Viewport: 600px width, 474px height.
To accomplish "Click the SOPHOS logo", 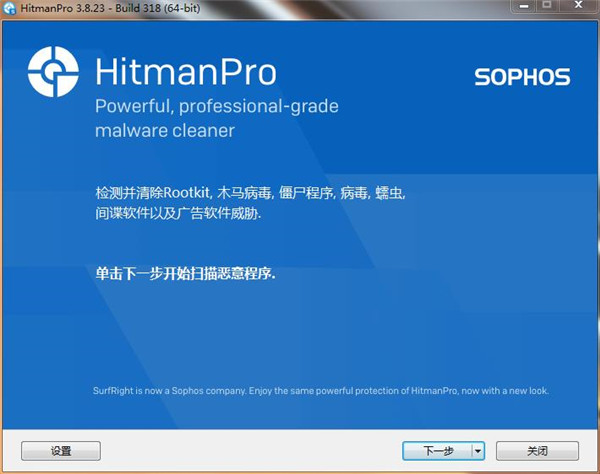I will [x=522, y=77].
